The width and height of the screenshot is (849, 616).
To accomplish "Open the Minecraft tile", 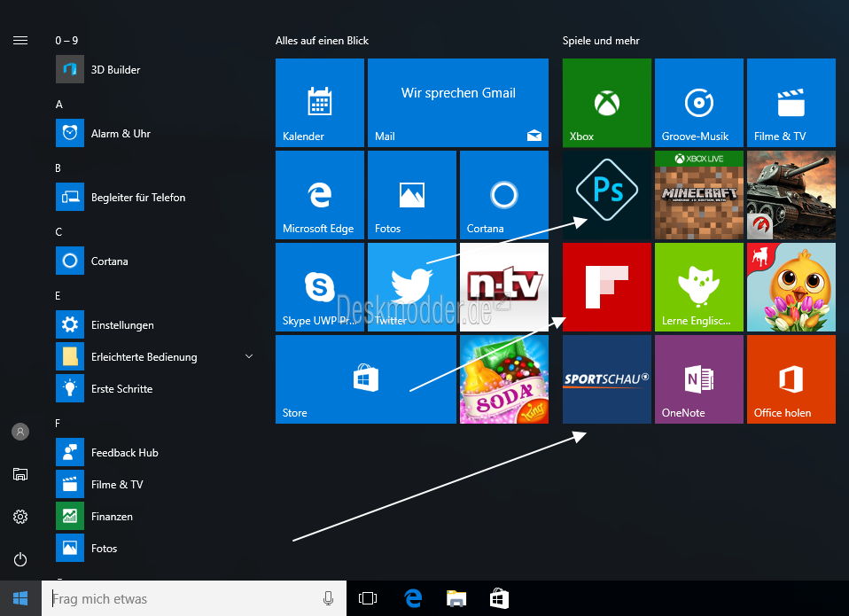I will tap(699, 195).
